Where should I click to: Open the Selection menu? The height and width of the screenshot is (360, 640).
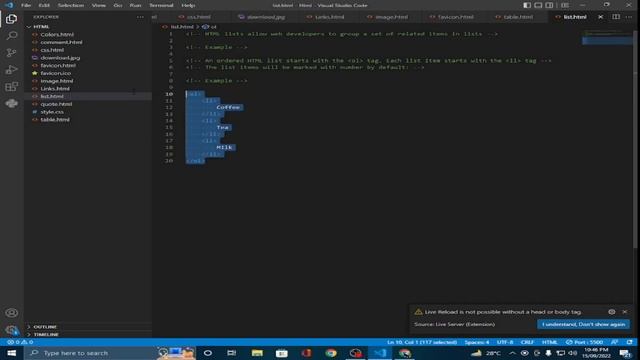click(x=71, y=5)
